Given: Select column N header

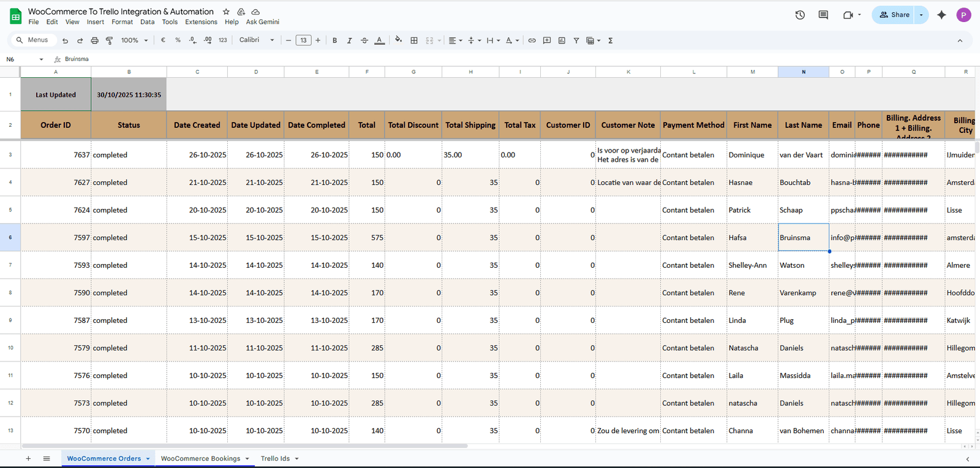Looking at the screenshot, I should point(804,72).
